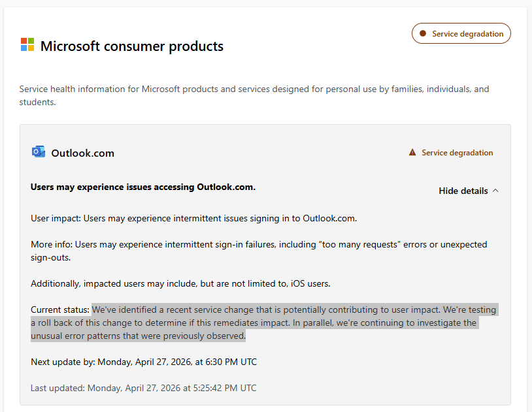Collapse the incident via the Hide details chevron

(495, 190)
